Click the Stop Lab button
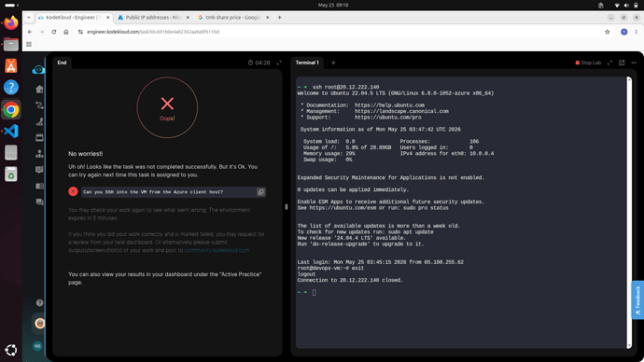This screenshot has width=644, height=362. point(588,63)
